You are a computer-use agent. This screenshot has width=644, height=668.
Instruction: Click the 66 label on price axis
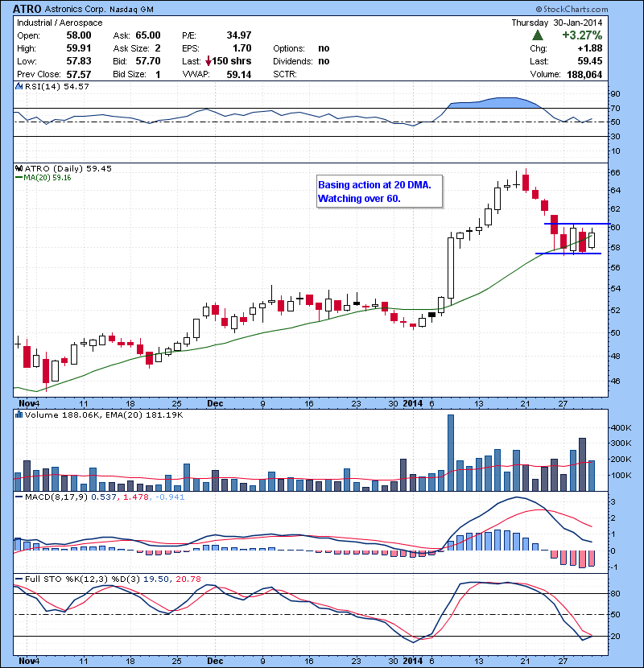tap(615, 172)
